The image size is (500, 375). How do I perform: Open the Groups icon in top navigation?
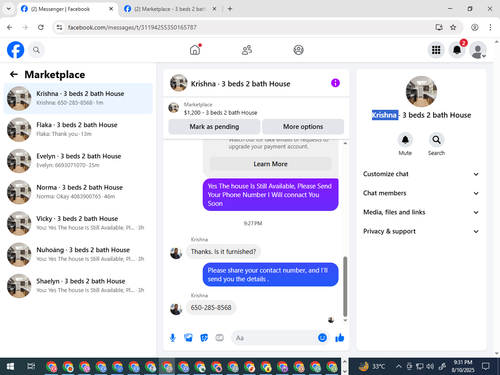pos(298,50)
